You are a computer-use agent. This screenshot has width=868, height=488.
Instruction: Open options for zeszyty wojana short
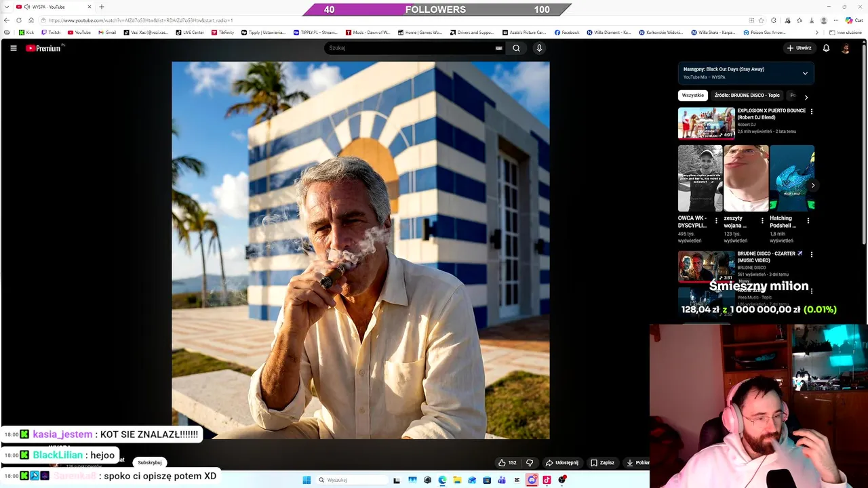coord(762,220)
